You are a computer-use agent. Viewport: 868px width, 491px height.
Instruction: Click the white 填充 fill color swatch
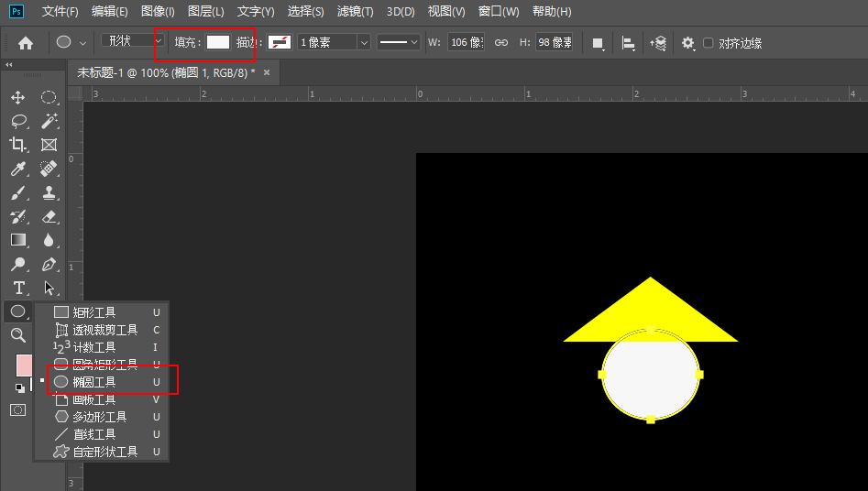[x=217, y=42]
